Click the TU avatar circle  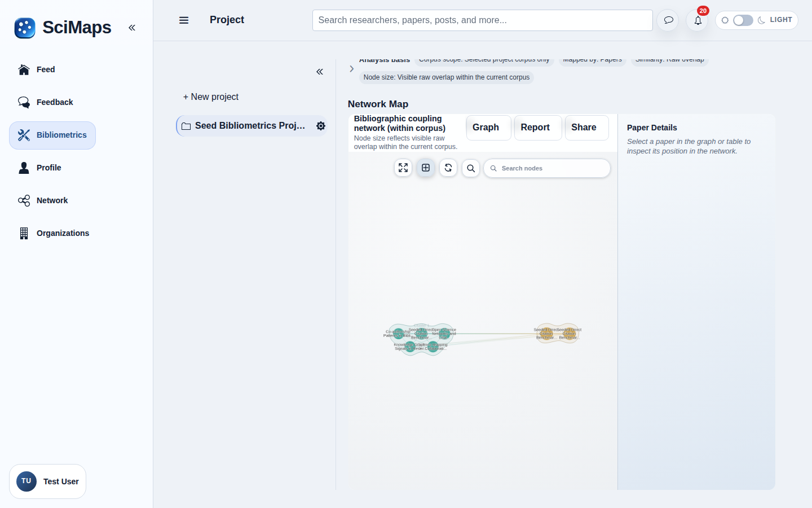pyautogui.click(x=27, y=481)
